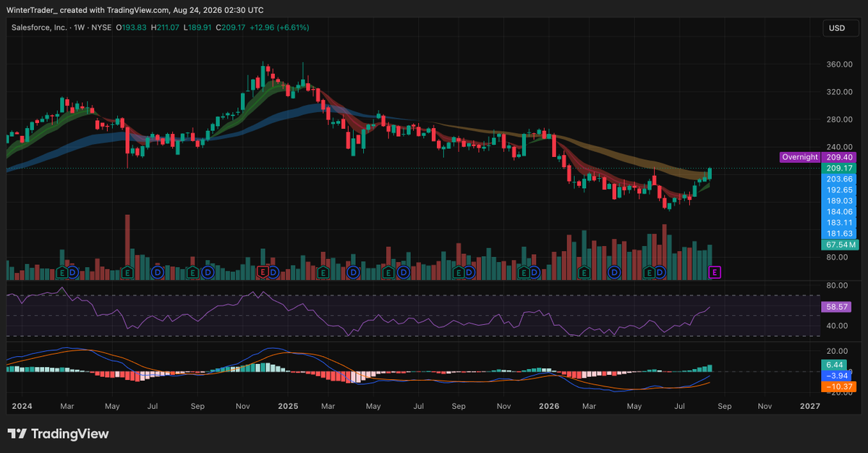Viewport: 868px width, 453px height.
Task: Click the 280.00 price scale label
Action: coord(839,119)
